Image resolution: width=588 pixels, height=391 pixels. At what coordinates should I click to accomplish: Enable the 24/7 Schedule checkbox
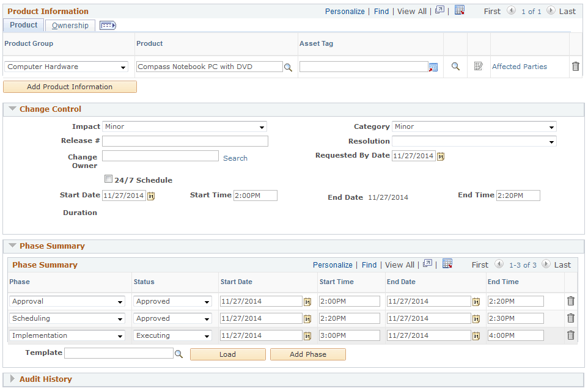pyautogui.click(x=108, y=178)
